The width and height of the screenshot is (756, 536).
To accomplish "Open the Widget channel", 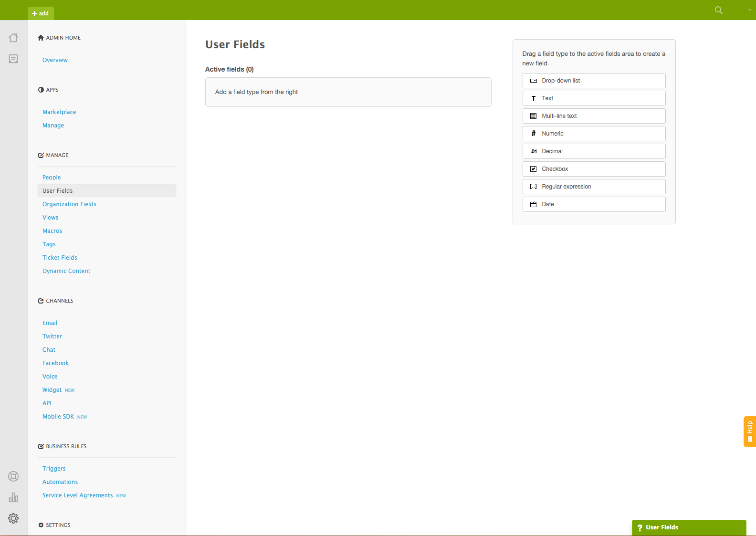I will [52, 390].
